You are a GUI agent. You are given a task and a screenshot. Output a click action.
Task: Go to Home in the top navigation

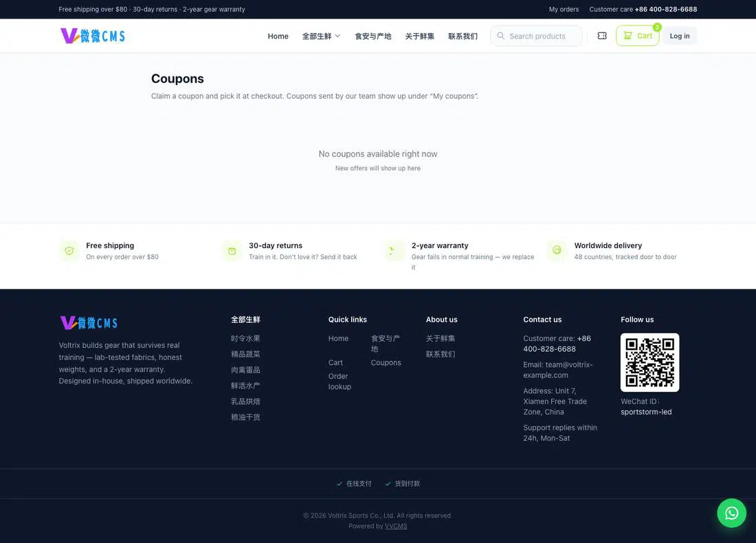click(x=278, y=36)
